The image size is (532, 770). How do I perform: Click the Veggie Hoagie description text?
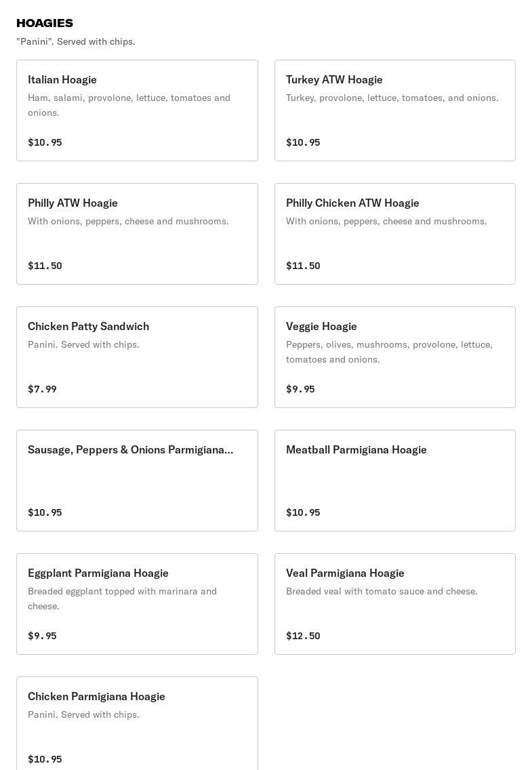(389, 352)
